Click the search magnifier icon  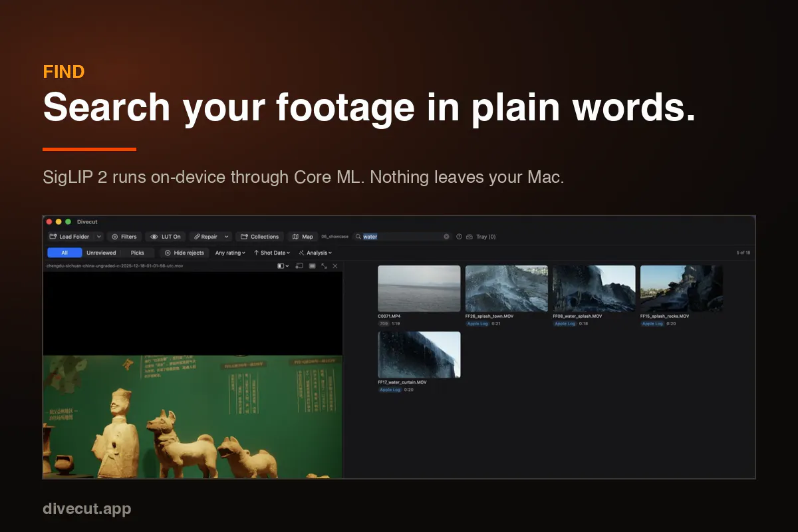coord(358,237)
